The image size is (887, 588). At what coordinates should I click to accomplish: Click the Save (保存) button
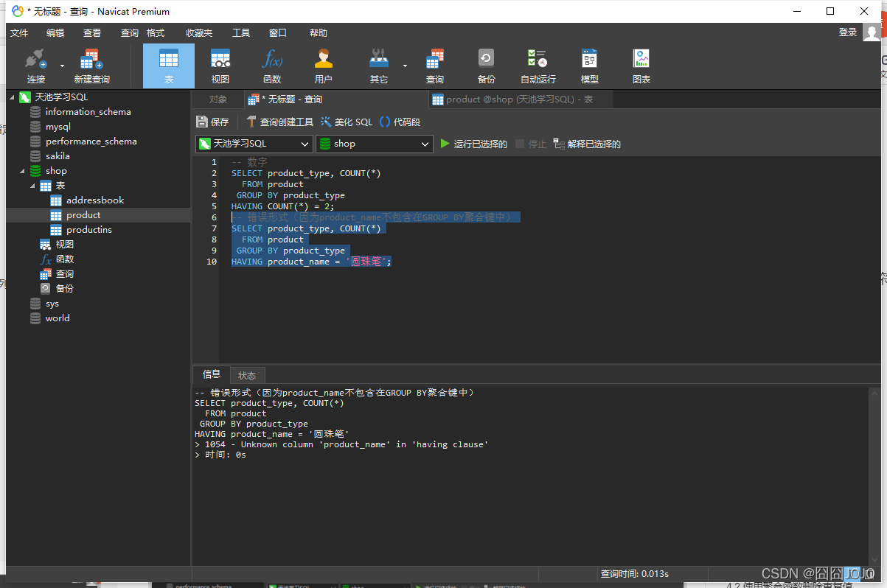(x=213, y=122)
